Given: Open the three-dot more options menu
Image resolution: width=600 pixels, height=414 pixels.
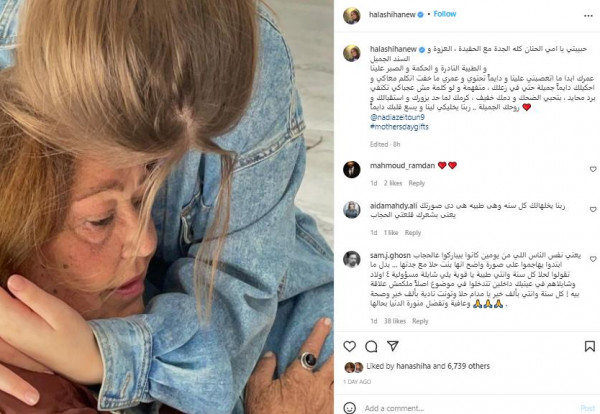Looking at the screenshot, I should pyautogui.click(x=588, y=16).
